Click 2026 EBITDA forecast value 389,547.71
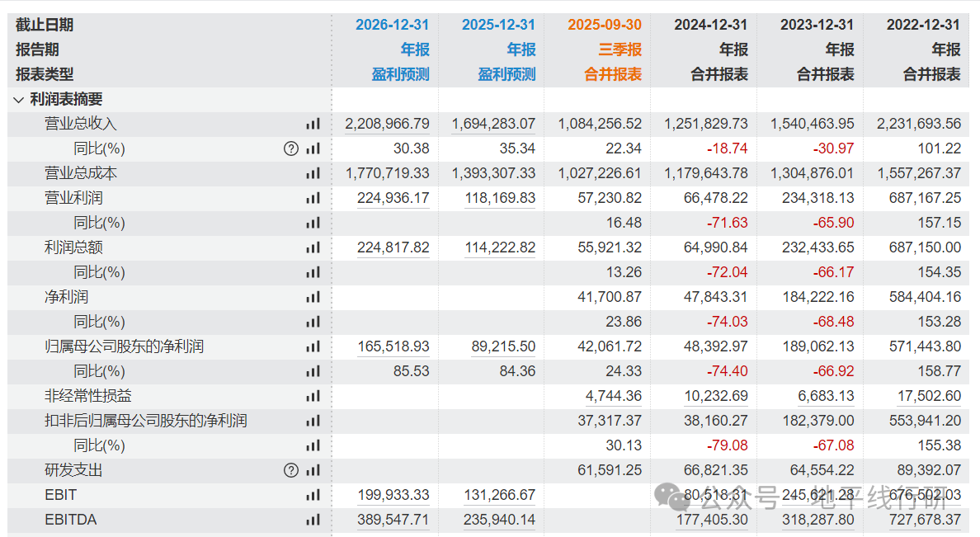This screenshot has height=537, width=980. point(393,520)
